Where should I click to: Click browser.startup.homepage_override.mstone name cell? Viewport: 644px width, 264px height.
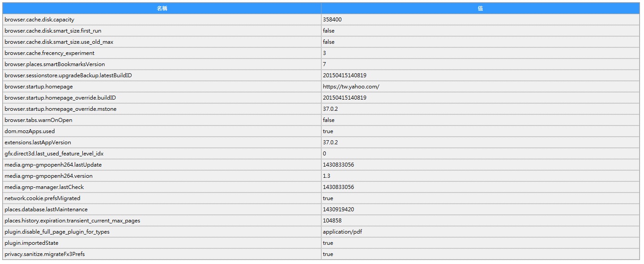click(x=60, y=109)
